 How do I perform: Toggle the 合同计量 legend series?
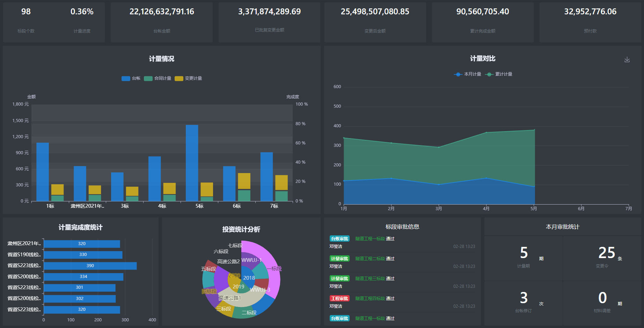pyautogui.click(x=158, y=78)
